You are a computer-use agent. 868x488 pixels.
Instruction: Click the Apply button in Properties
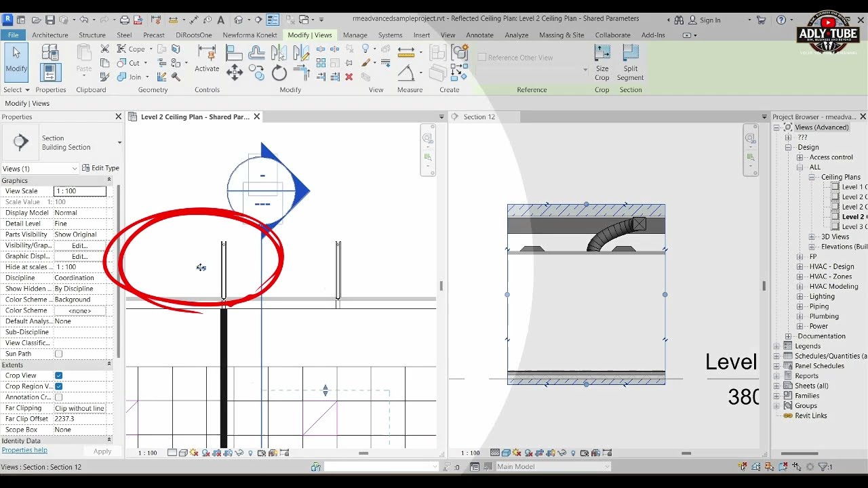tap(102, 451)
